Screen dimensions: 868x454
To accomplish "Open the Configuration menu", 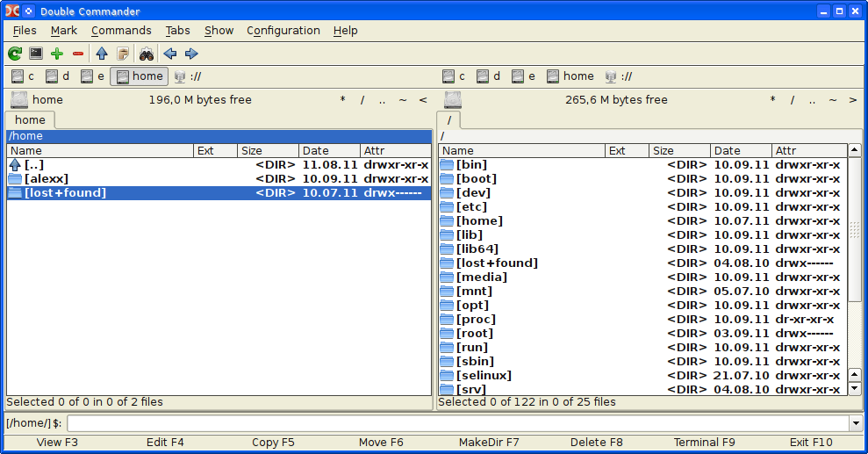I will [x=283, y=31].
